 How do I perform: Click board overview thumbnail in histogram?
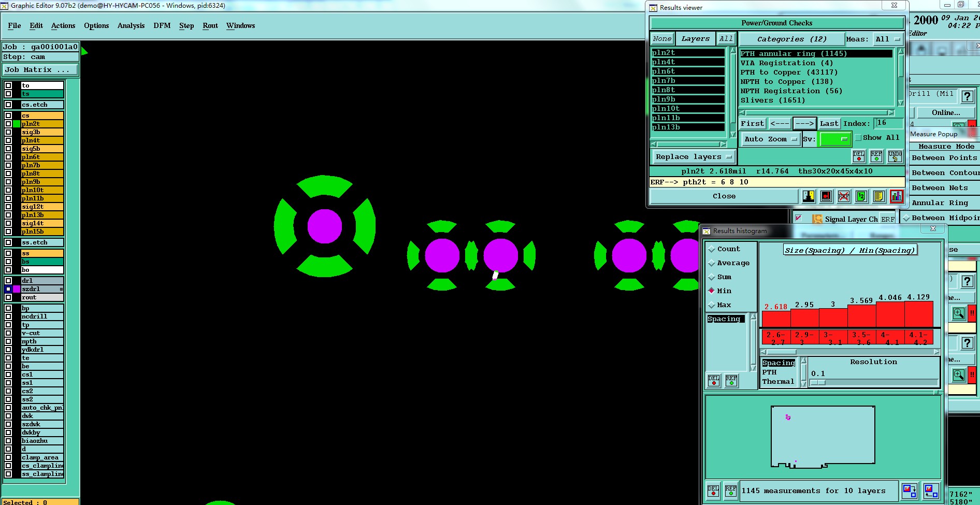(823, 436)
